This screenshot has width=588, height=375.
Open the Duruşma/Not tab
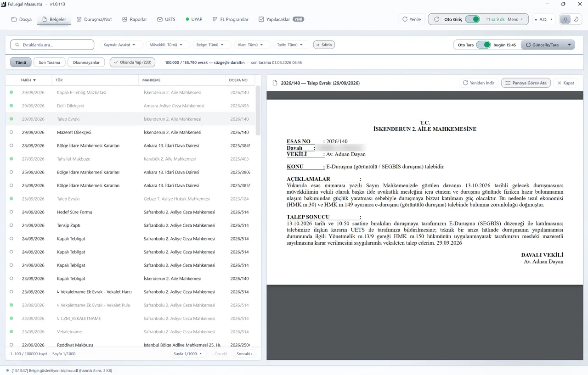[x=94, y=19]
